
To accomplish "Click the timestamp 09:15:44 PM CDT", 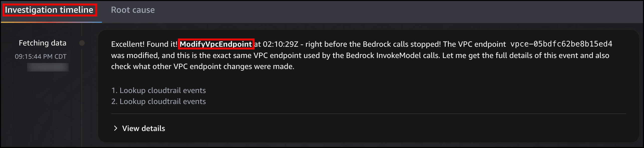I will point(40,56).
